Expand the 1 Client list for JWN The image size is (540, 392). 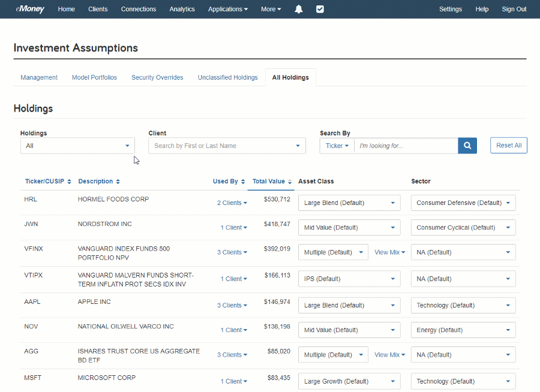tap(233, 228)
